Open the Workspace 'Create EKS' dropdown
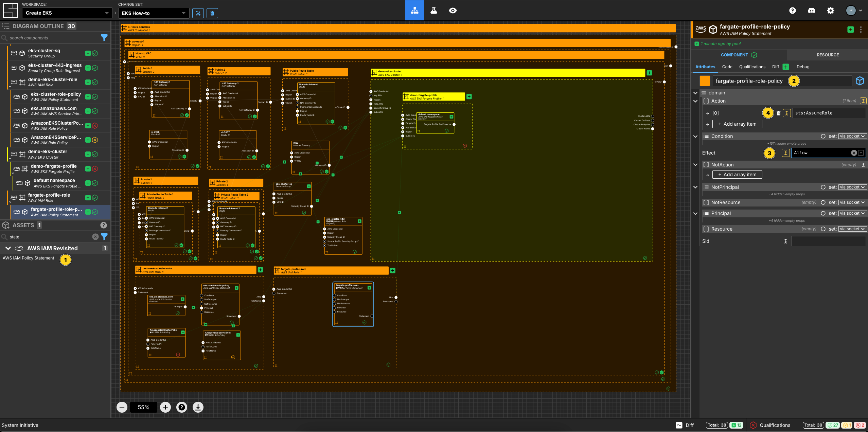This screenshot has width=868, height=432. (67, 13)
